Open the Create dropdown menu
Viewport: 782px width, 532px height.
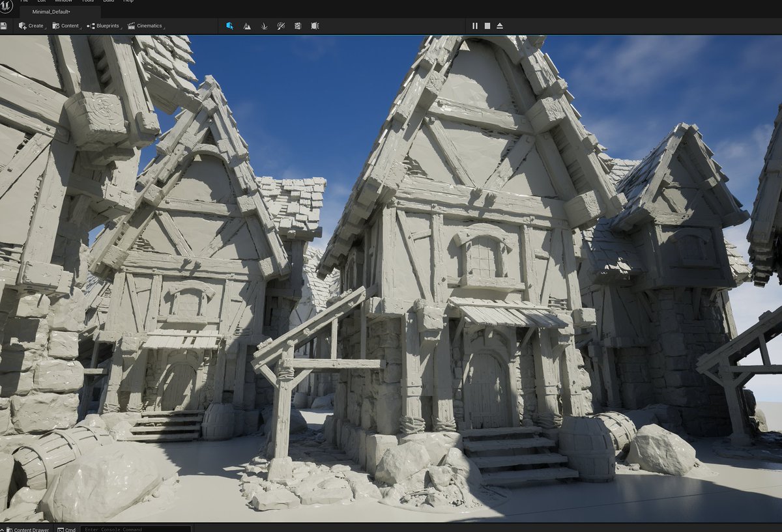[x=32, y=26]
